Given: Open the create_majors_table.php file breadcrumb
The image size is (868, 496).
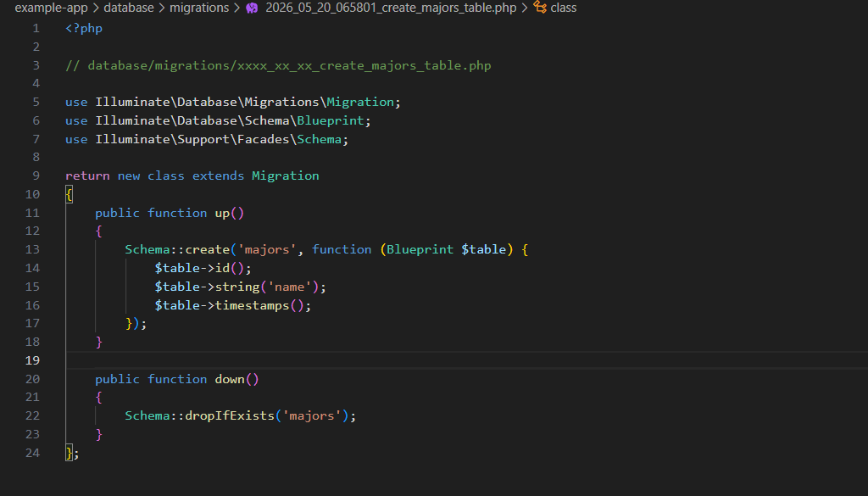Looking at the screenshot, I should coord(391,8).
